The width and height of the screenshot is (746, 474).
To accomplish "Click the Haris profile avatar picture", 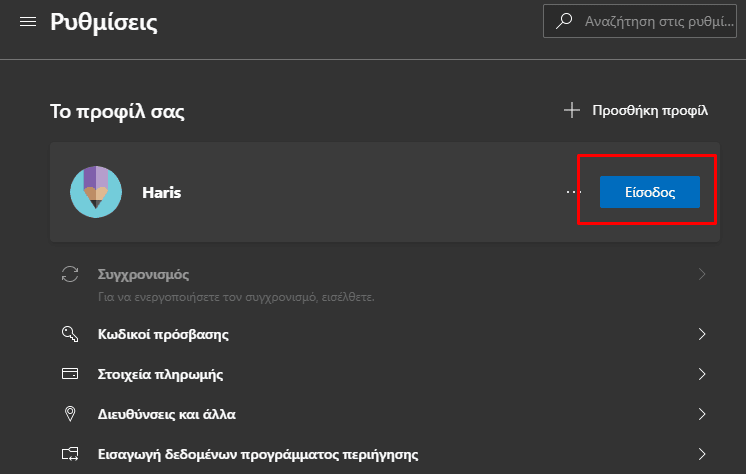I will pyautogui.click(x=96, y=192).
